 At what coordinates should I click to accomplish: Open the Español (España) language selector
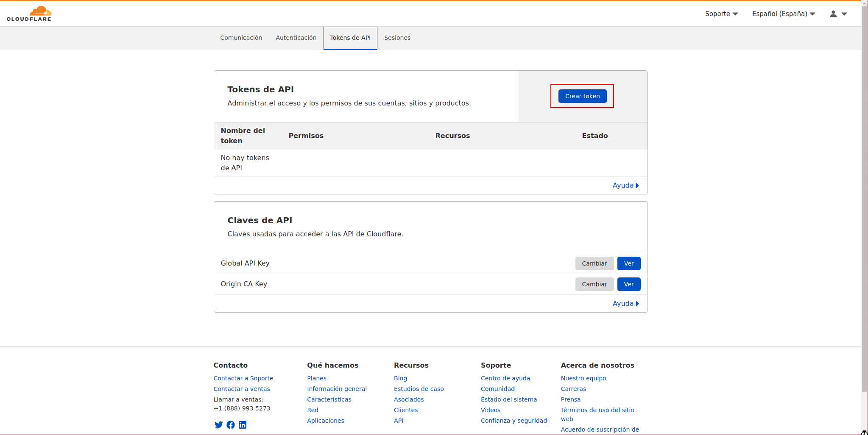tap(783, 14)
